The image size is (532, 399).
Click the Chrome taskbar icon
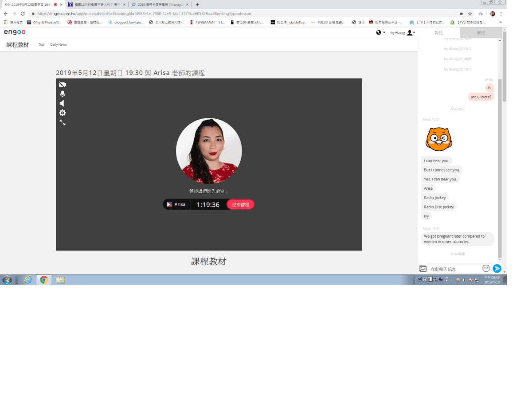pyautogui.click(x=44, y=280)
